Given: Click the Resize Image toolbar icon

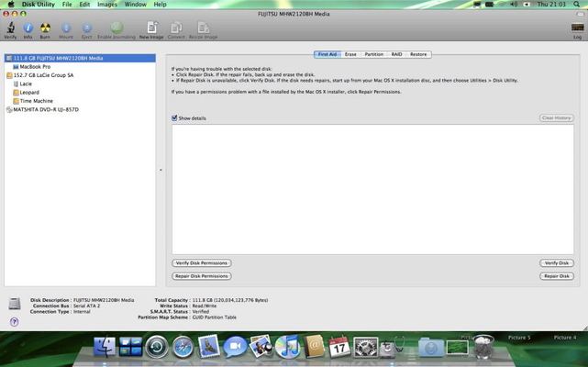Looking at the screenshot, I should pyautogui.click(x=204, y=28).
